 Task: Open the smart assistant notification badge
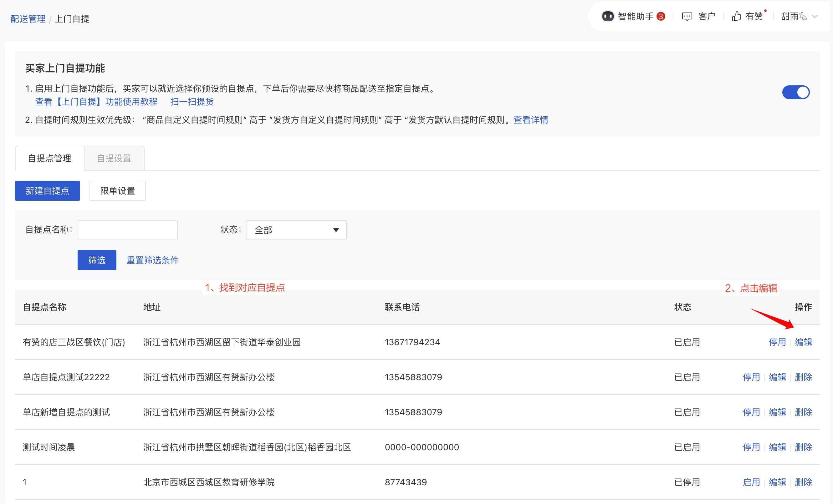point(661,16)
